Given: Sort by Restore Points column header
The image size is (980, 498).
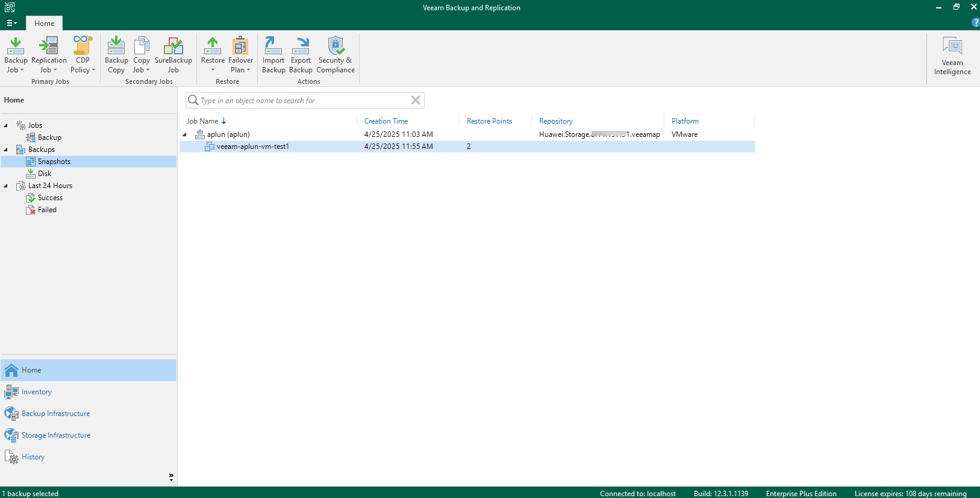Looking at the screenshot, I should tap(489, 121).
